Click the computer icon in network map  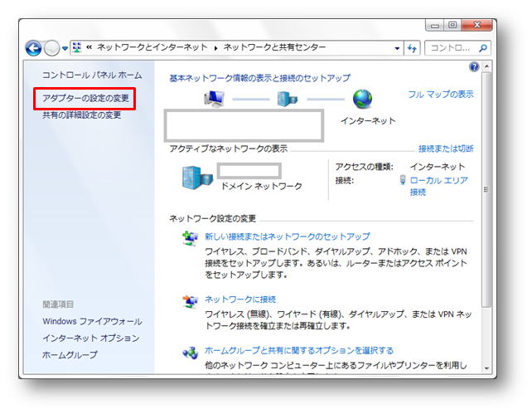[x=214, y=99]
